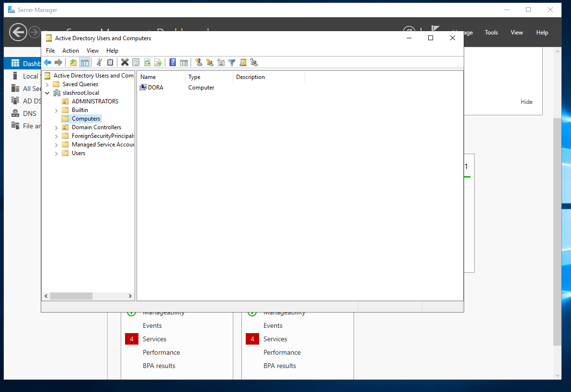Click the Refresh toolbar icon

[147, 62]
